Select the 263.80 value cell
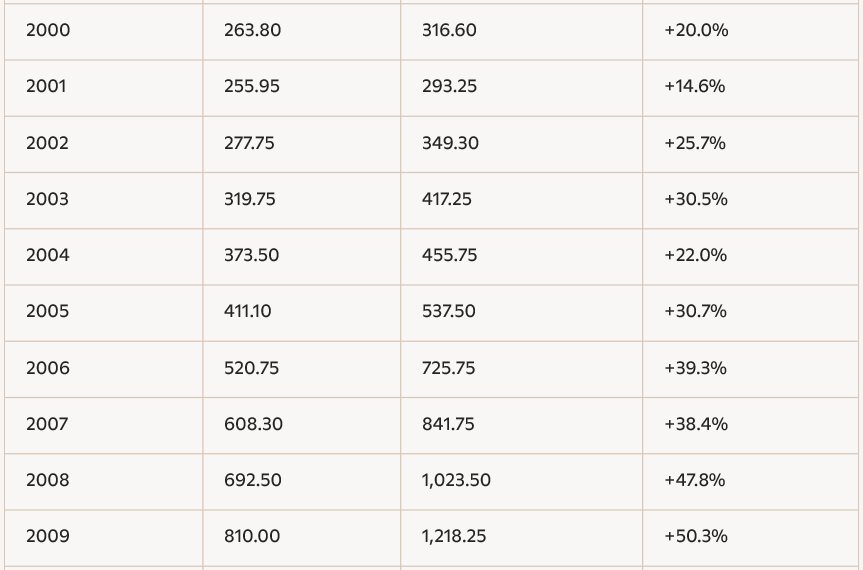The height and width of the screenshot is (570, 863). pyautogui.click(x=252, y=30)
